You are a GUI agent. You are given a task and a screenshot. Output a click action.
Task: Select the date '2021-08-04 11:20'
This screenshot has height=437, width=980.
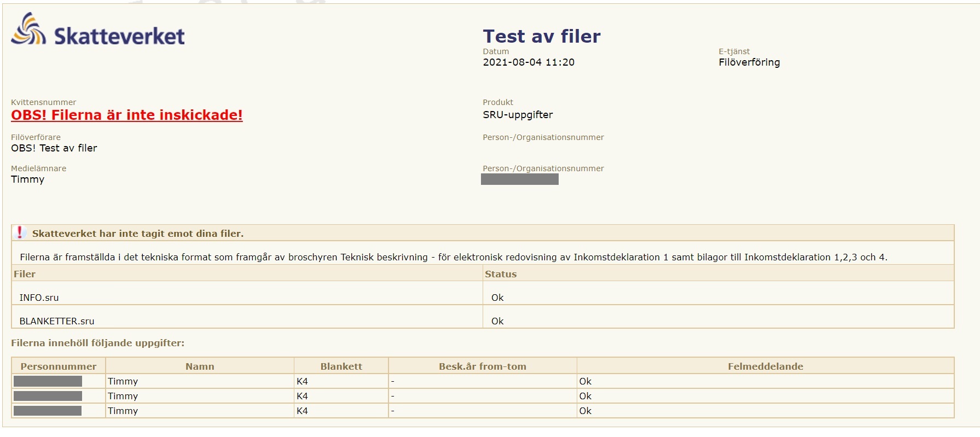coord(529,62)
